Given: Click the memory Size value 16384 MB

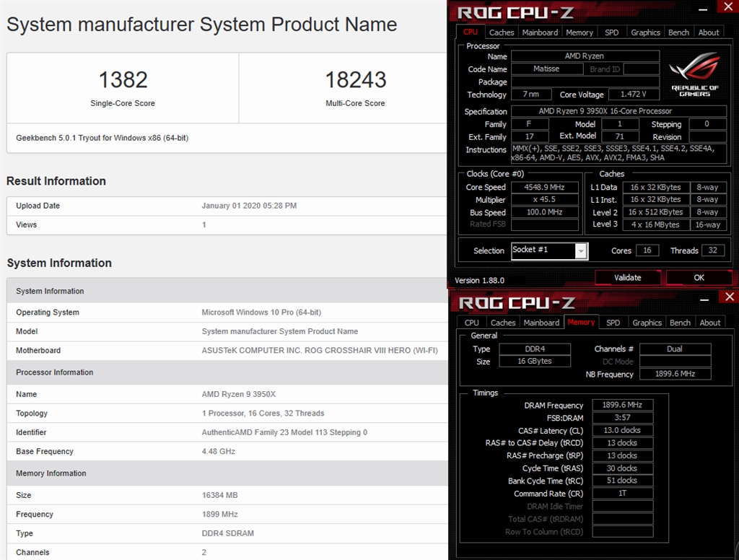Looking at the screenshot, I should (x=219, y=496).
